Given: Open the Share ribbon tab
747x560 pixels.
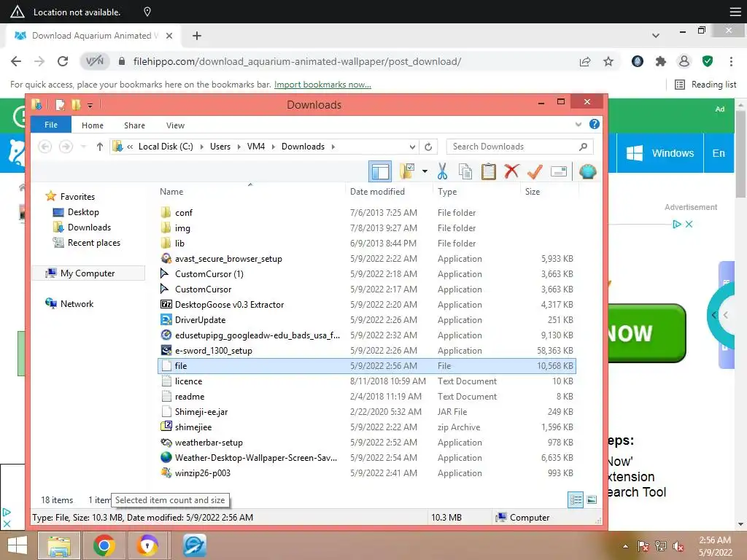Looking at the screenshot, I should 134,125.
